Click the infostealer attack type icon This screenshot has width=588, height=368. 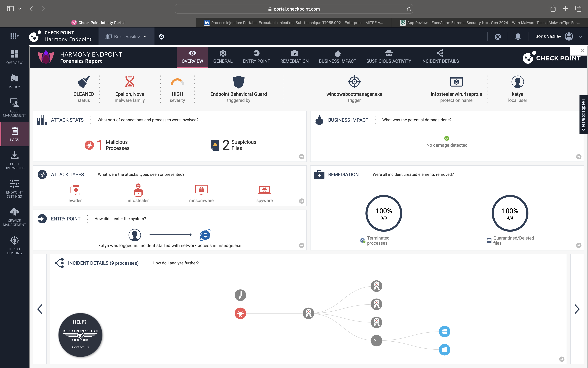[138, 190]
